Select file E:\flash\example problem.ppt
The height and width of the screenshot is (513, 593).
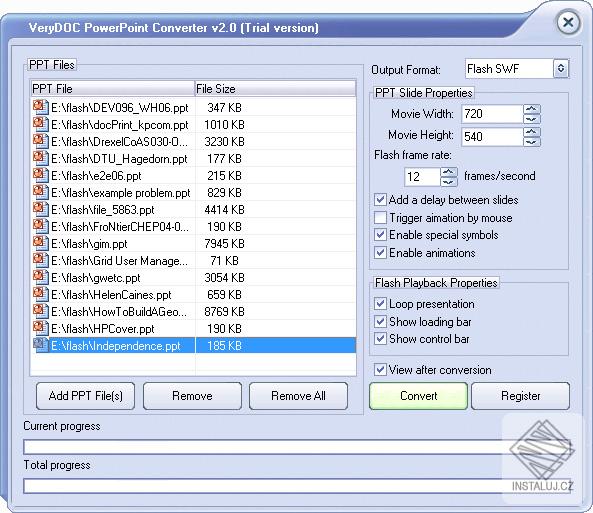click(121, 193)
